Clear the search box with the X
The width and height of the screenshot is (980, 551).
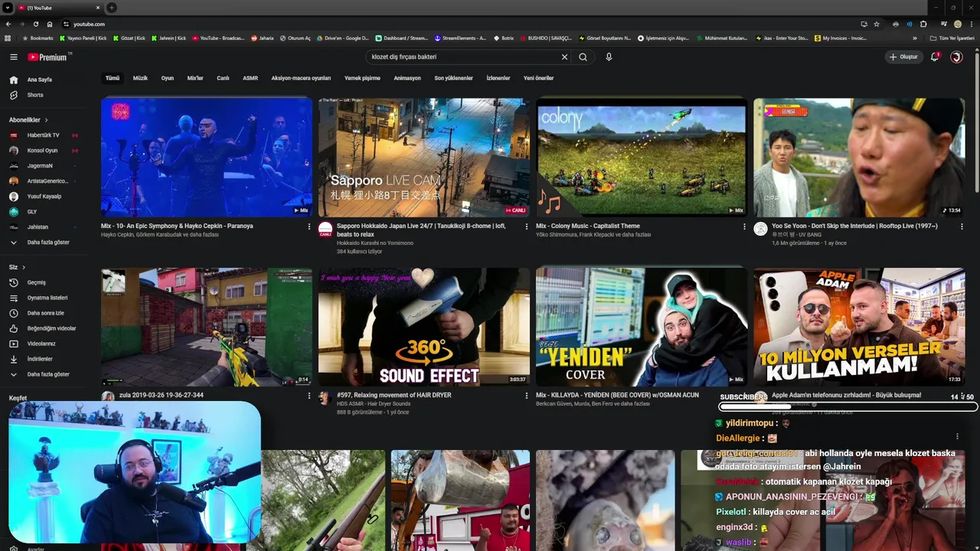(x=564, y=57)
